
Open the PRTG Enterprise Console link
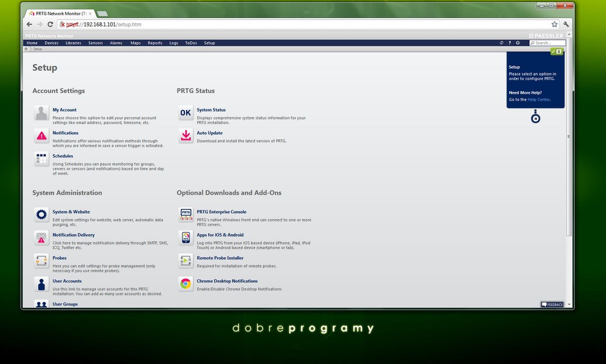(x=222, y=212)
